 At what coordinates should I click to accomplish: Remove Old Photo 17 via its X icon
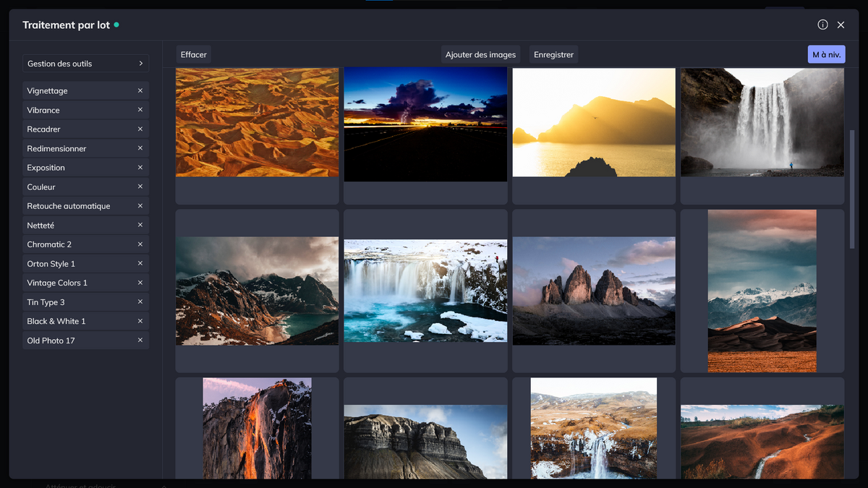point(140,340)
